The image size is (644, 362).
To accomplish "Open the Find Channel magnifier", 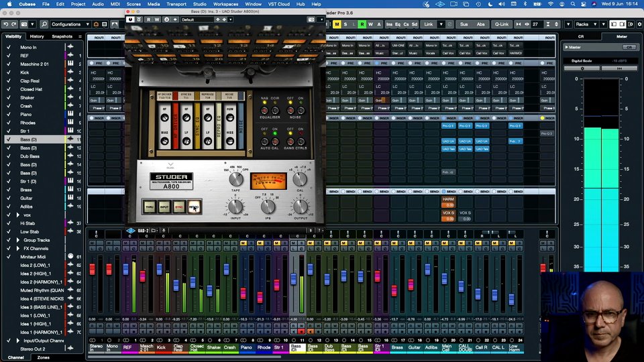I will click(x=44, y=24).
